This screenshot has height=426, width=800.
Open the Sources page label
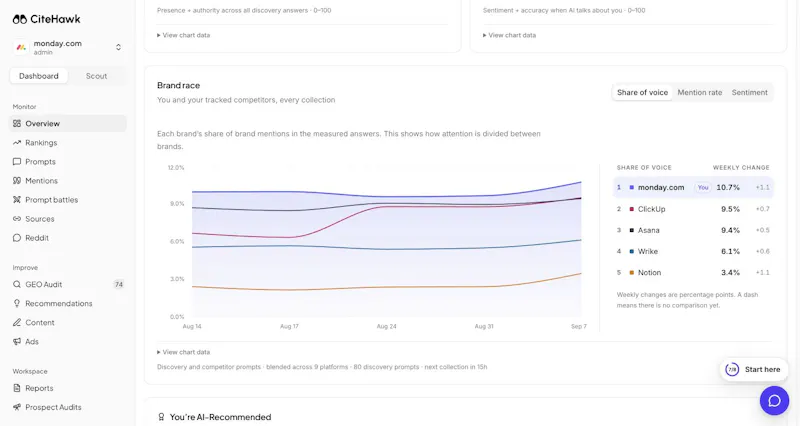point(40,219)
